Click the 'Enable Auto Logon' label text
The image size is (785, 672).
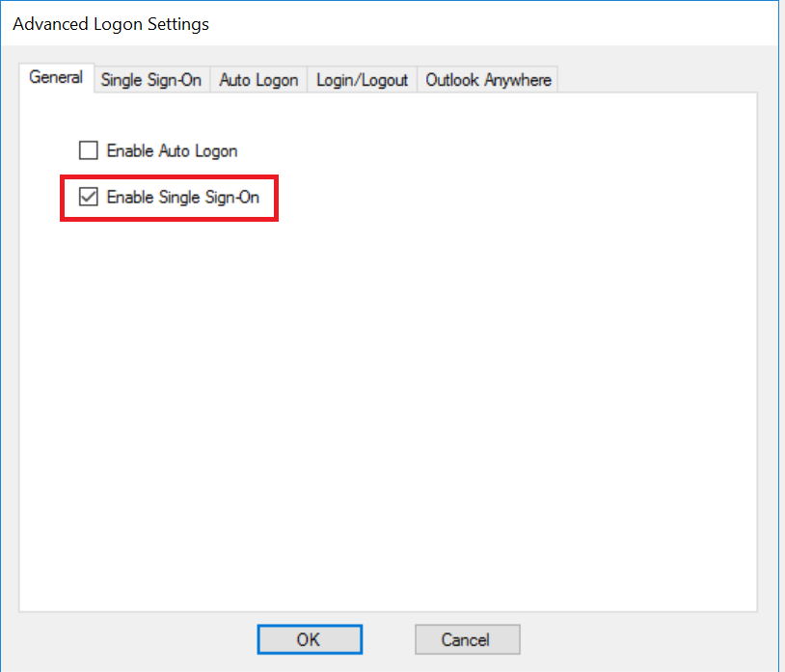(172, 150)
